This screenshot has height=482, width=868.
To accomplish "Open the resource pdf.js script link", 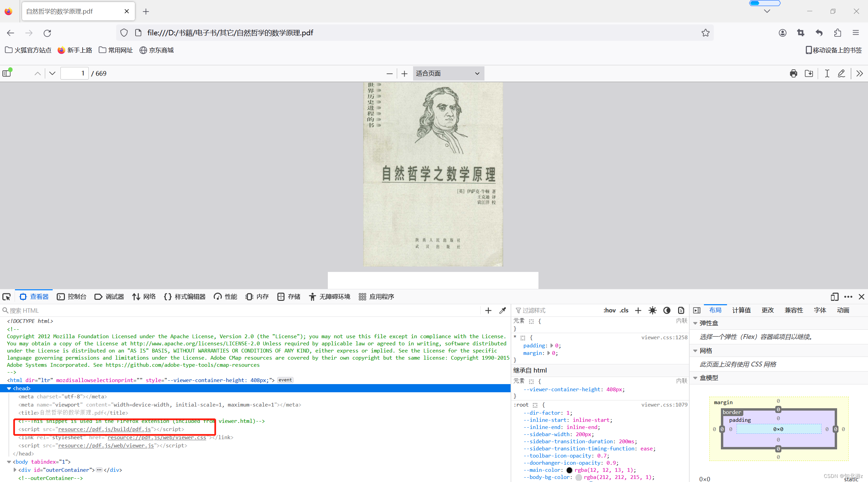I will 104,429.
